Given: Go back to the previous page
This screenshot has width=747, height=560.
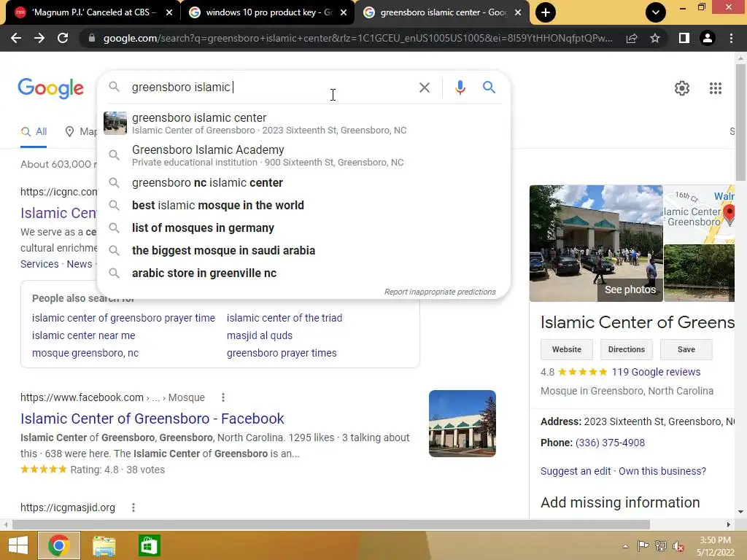Looking at the screenshot, I should coord(16,38).
